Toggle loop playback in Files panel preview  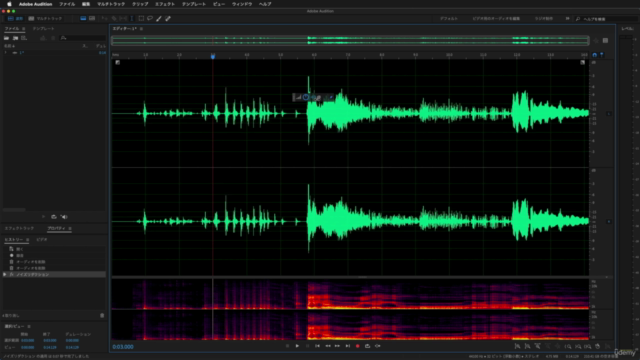tap(53, 217)
